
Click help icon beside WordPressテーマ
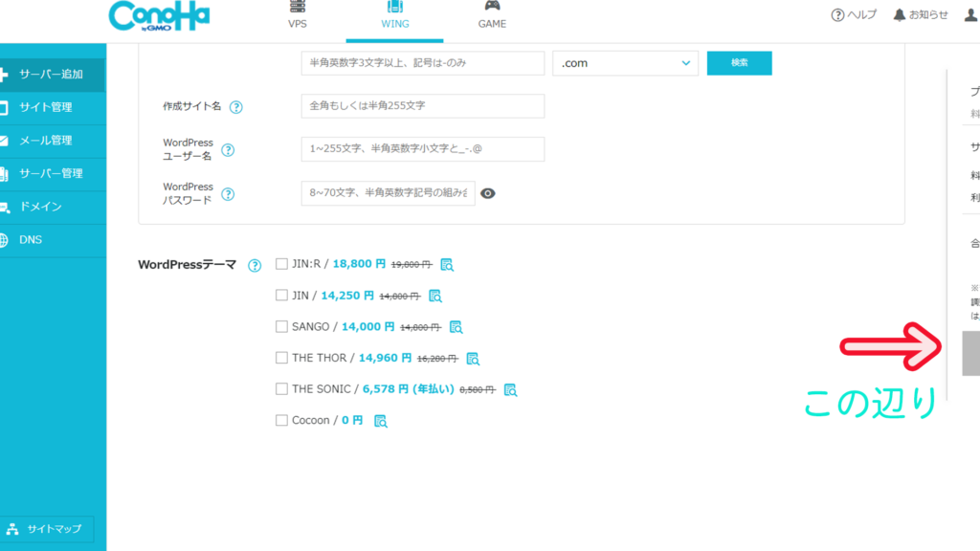(x=255, y=266)
